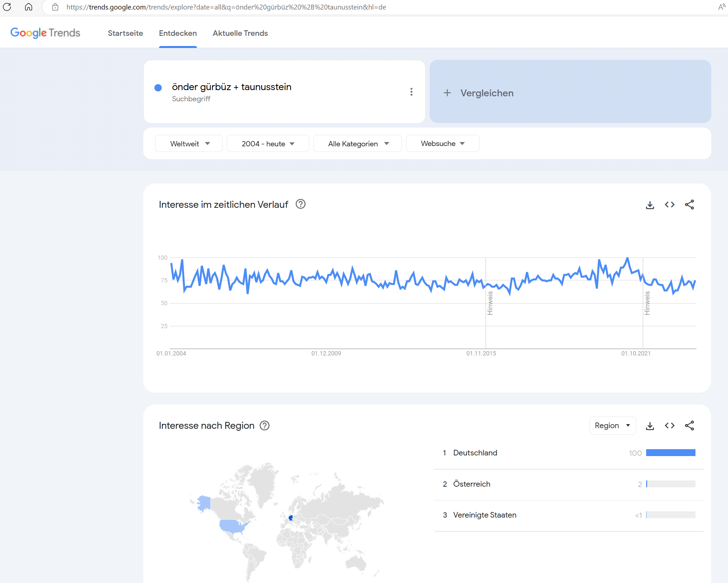View site information via the lock icon
The image size is (728, 583).
click(55, 7)
